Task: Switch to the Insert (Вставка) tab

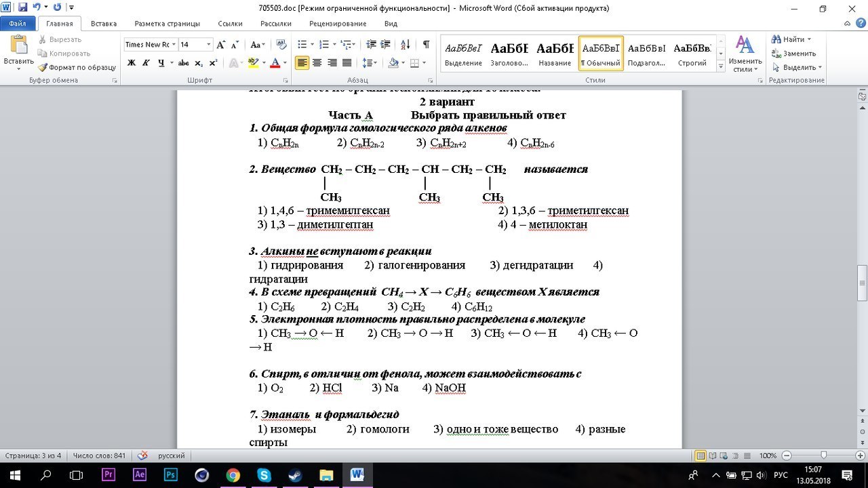Action: coord(104,23)
